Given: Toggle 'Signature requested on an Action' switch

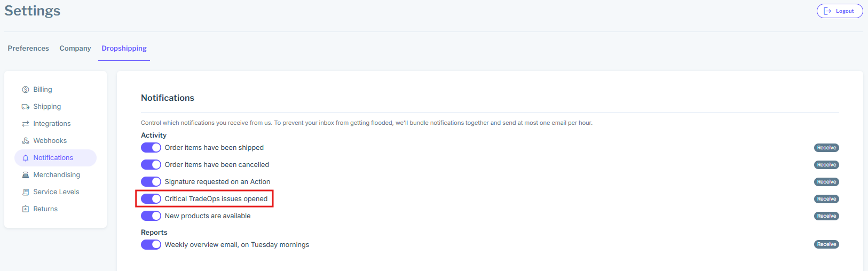Looking at the screenshot, I should [151, 182].
